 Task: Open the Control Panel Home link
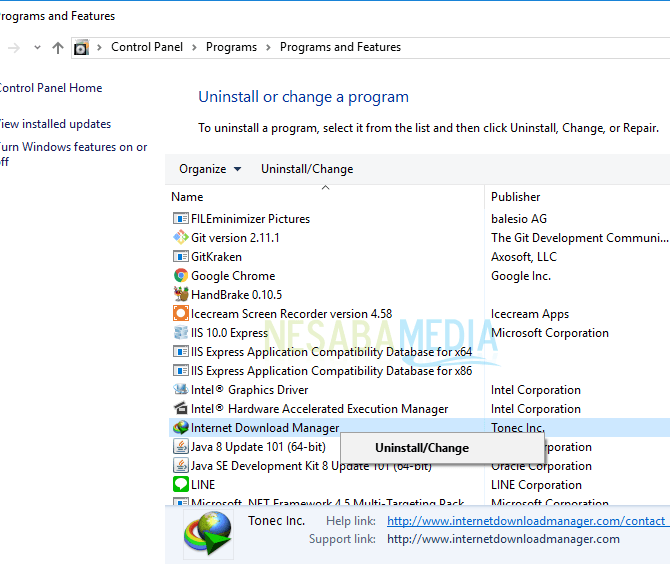pos(50,88)
